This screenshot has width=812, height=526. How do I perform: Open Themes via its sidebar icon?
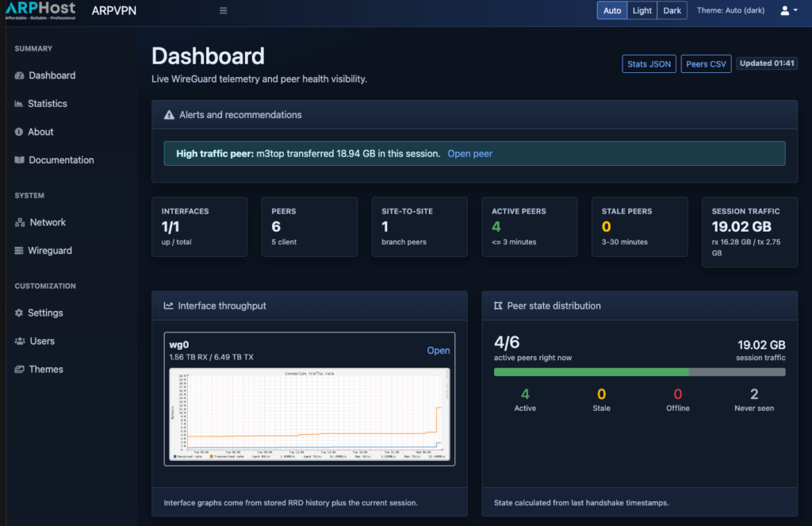[x=18, y=369]
